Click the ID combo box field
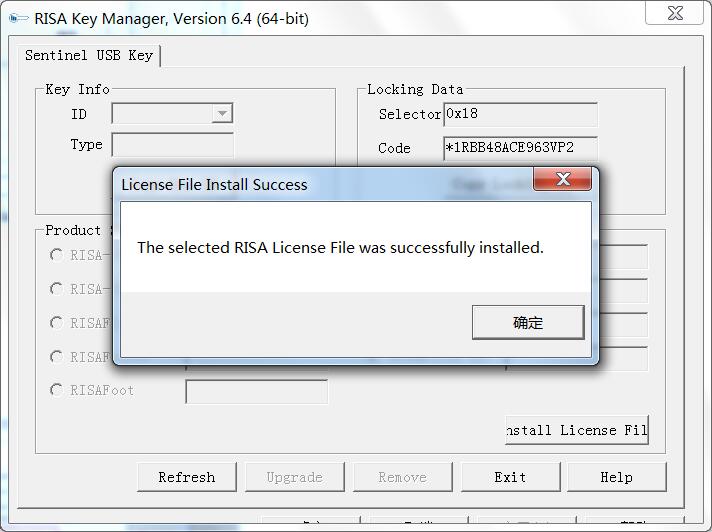Image resolution: width=712 pixels, height=532 pixels. pos(172,113)
